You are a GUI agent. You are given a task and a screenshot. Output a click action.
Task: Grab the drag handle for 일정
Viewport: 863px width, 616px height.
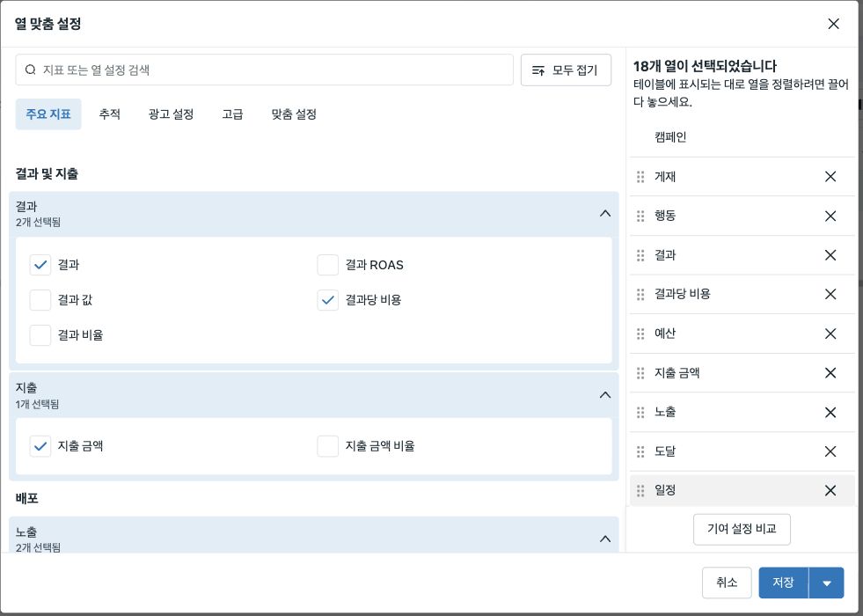pyautogui.click(x=640, y=490)
